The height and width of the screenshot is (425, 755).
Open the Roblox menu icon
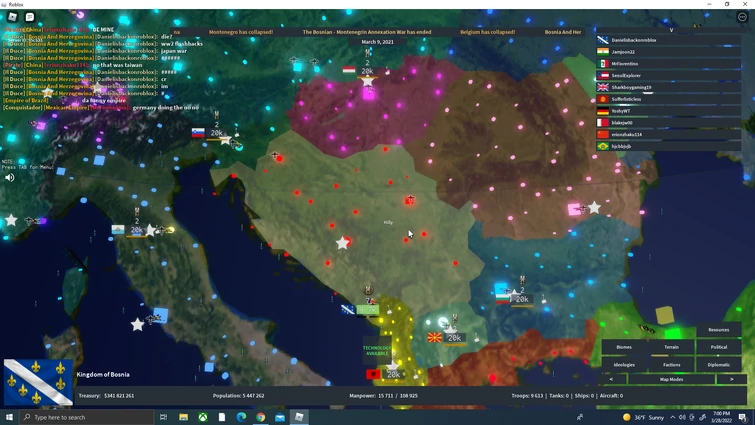click(13, 17)
